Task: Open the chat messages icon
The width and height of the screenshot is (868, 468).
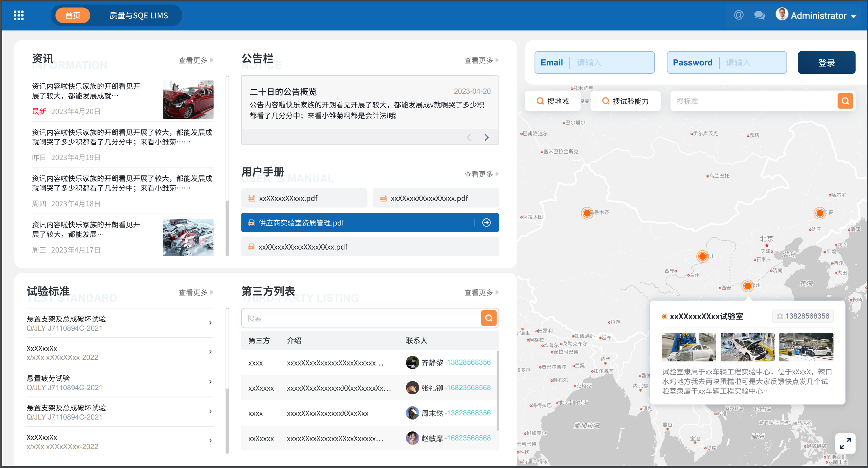Action: point(759,15)
